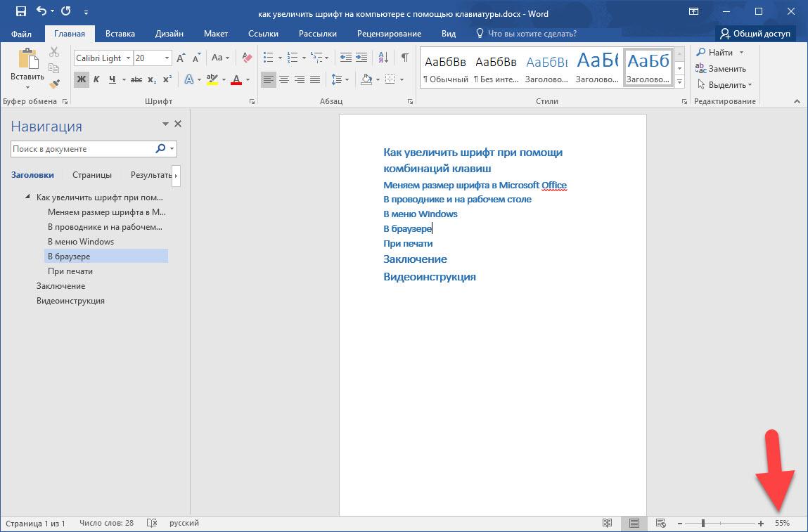Apply bulleted list formatting

tap(267, 58)
